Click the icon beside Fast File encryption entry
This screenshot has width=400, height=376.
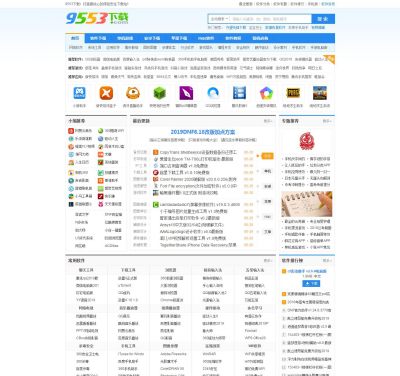click(155, 186)
